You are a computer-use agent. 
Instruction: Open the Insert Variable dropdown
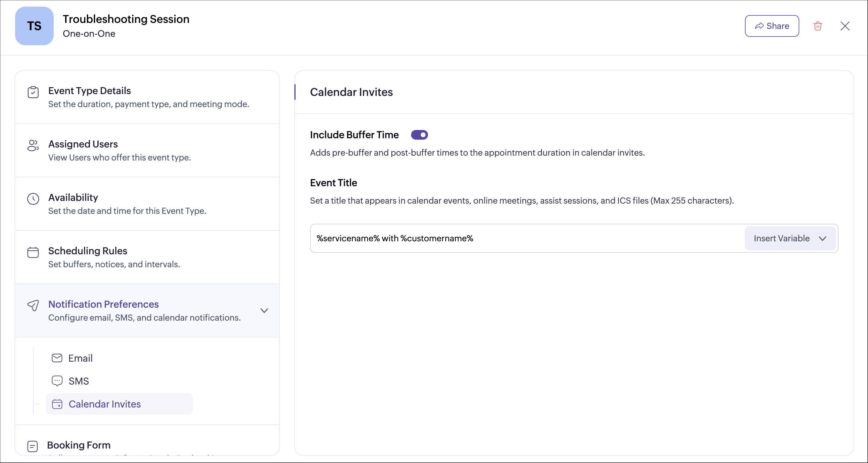(x=781, y=238)
